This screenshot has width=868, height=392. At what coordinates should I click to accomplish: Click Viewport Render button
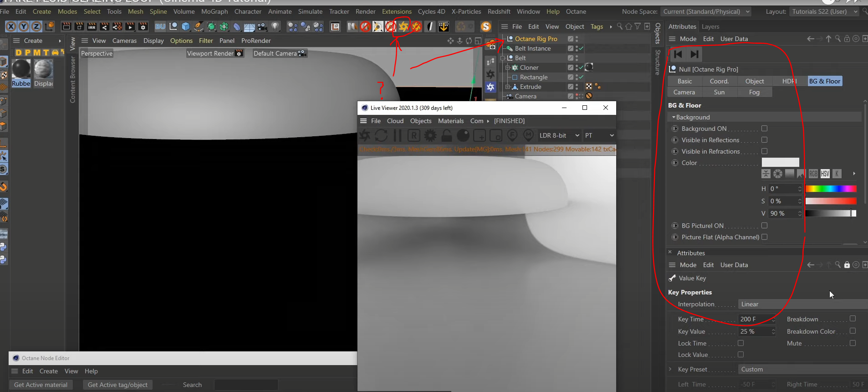pyautogui.click(x=215, y=53)
